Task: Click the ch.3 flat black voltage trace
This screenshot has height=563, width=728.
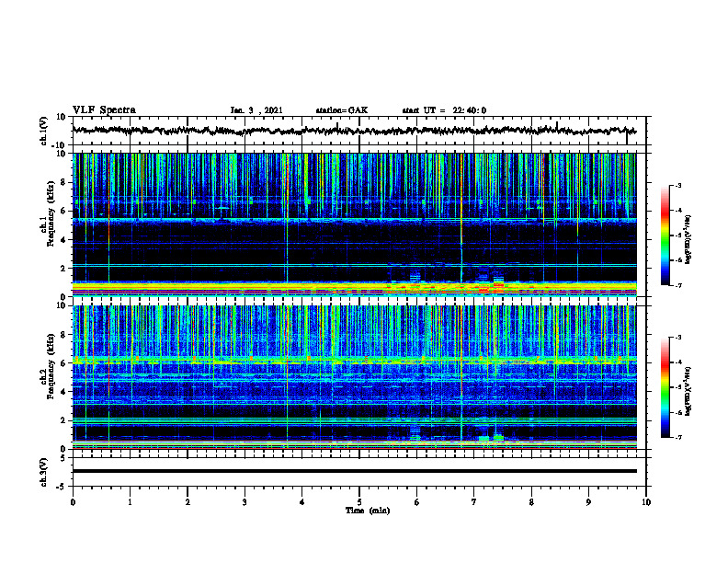Action: (x=354, y=471)
